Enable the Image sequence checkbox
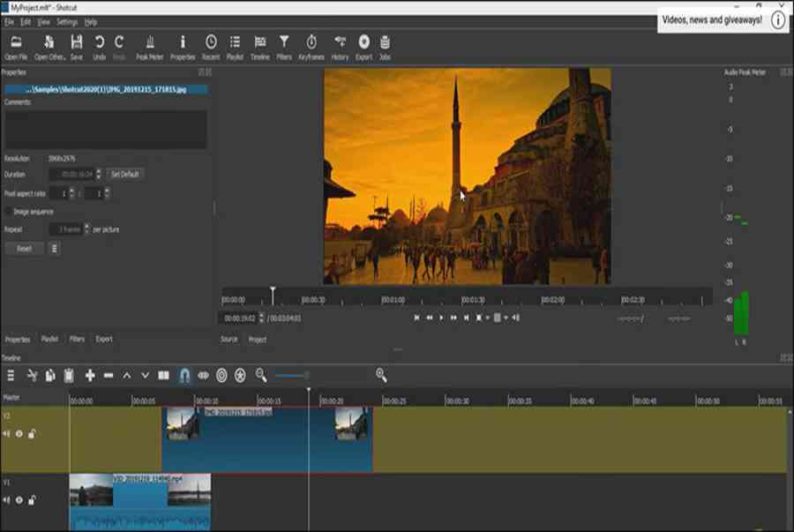 9,212
